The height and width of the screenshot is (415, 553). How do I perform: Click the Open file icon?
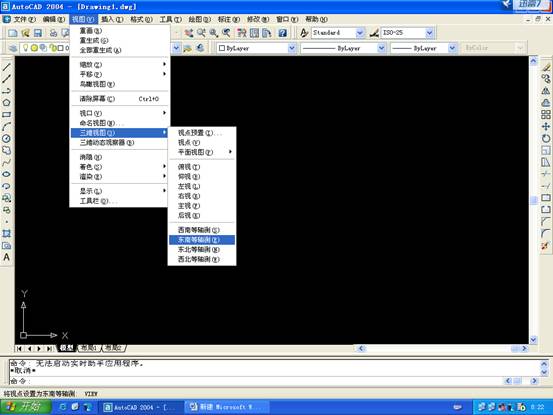[x=25, y=33]
